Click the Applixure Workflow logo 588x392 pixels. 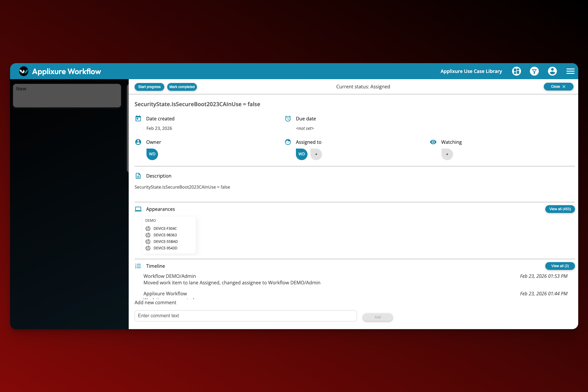pyautogui.click(x=23, y=71)
